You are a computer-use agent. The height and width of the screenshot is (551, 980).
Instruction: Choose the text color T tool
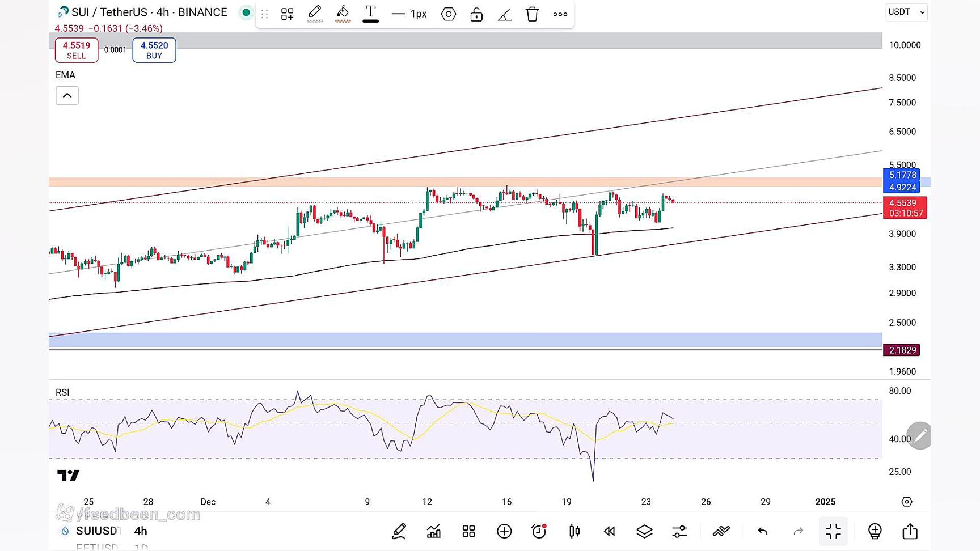[371, 14]
